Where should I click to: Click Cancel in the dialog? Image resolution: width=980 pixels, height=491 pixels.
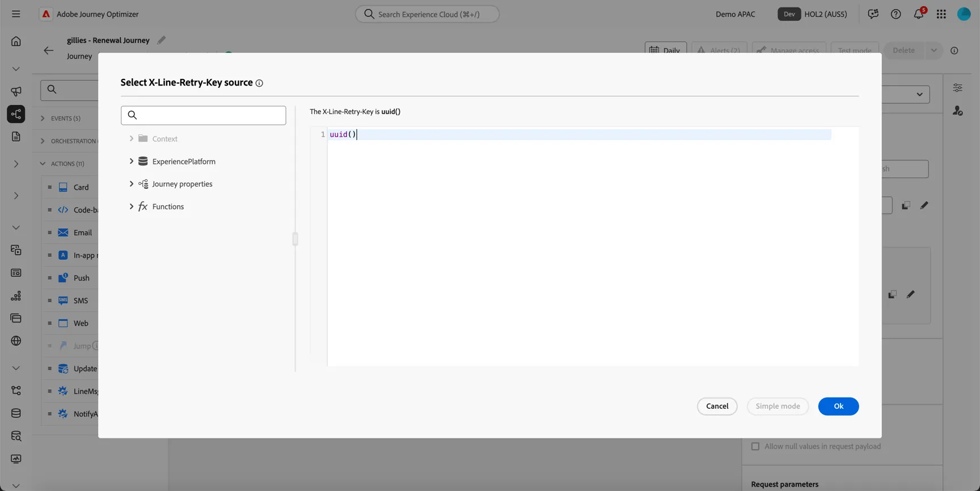(717, 407)
